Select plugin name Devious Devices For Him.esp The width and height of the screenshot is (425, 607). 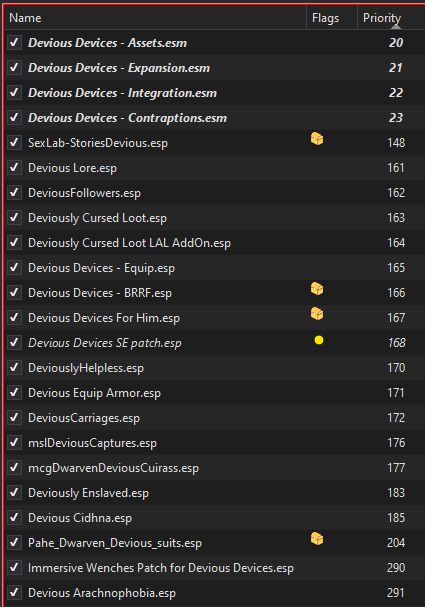click(x=104, y=318)
